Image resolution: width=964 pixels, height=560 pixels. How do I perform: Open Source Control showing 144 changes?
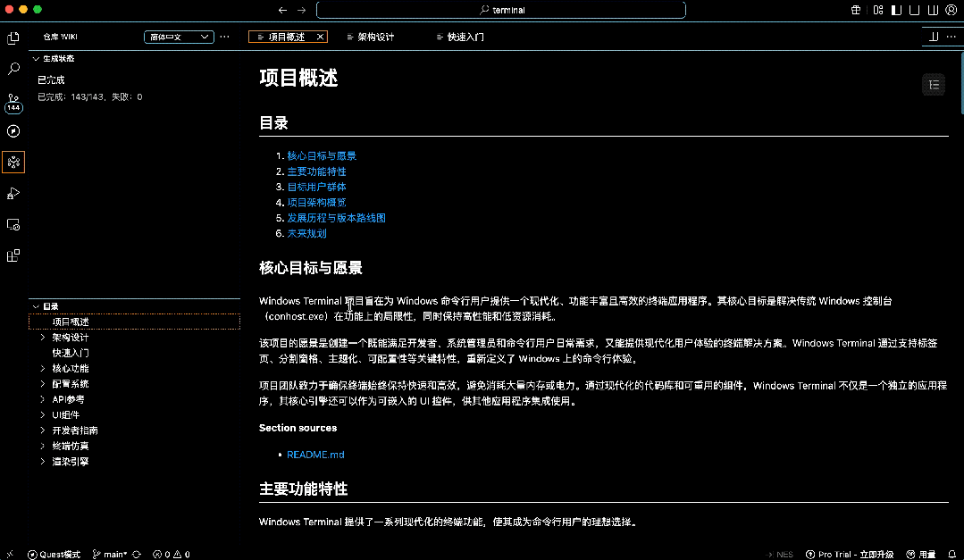13,99
